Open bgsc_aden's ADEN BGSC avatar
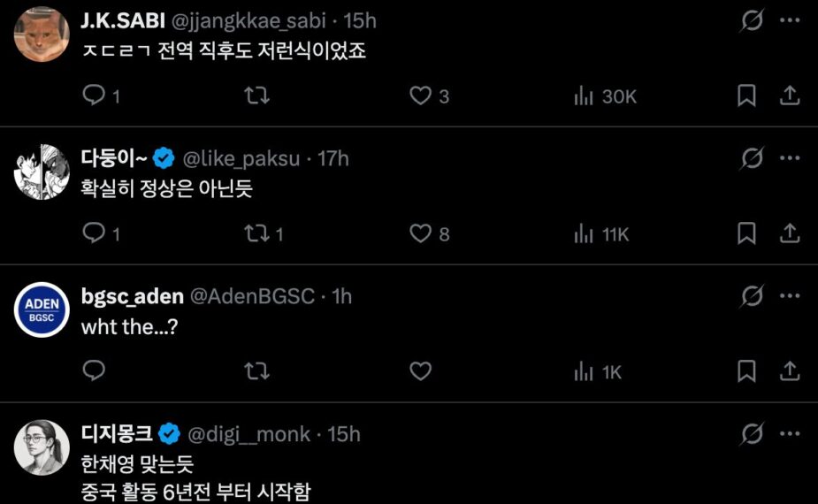Screen dimensions: 818x504 [x=42, y=310]
